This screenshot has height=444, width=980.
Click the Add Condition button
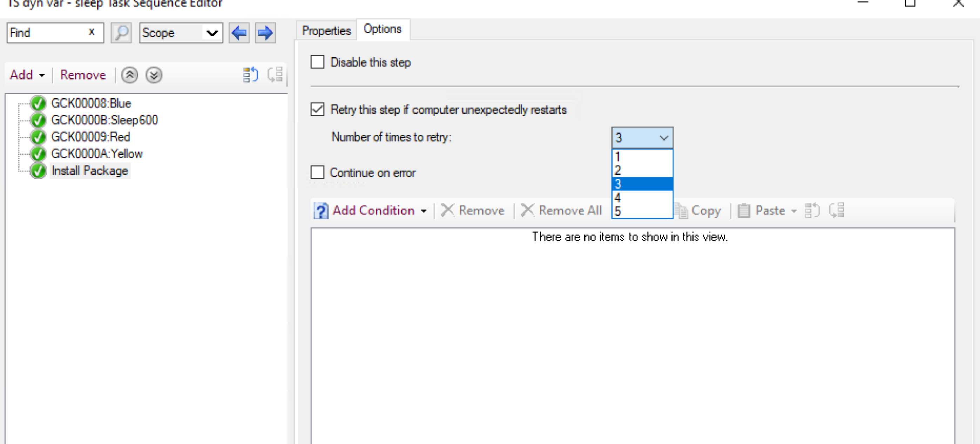click(x=369, y=211)
